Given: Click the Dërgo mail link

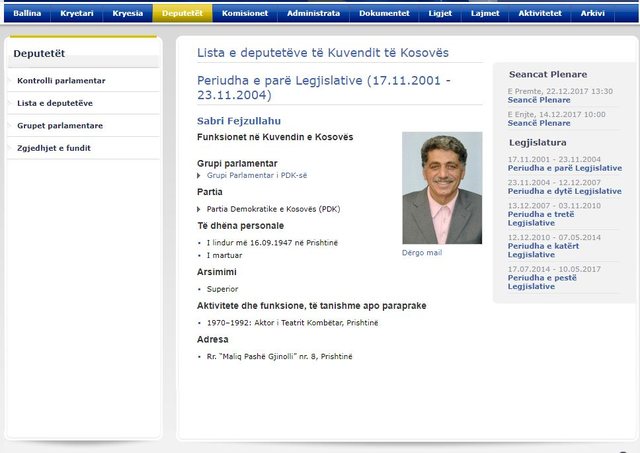Looking at the screenshot, I should point(421,253).
